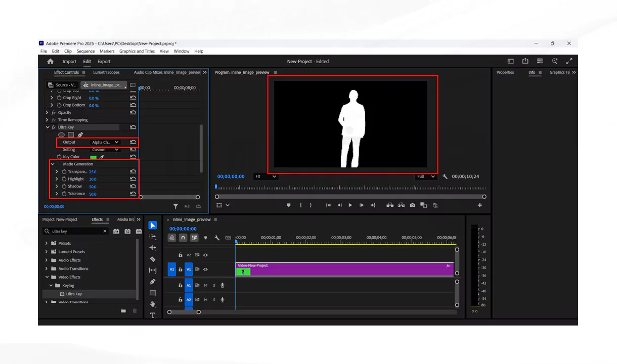Select the Ultra Key rectangle mask tool
Screen dimensions: 617x364
pyautogui.click(x=71, y=135)
